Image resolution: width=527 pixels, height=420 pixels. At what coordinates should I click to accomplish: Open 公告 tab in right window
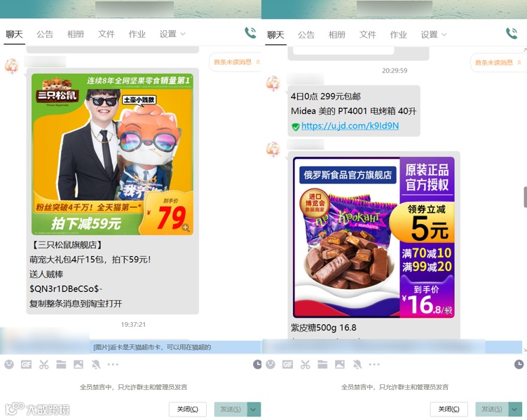(x=306, y=34)
